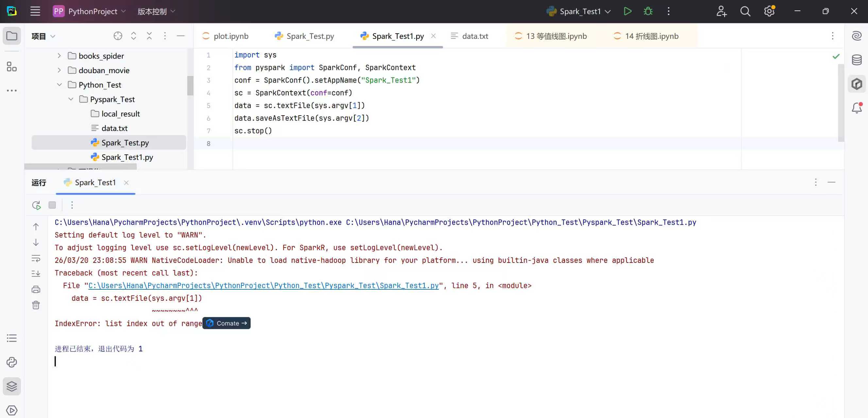This screenshot has height=418, width=868.
Task: Open the Database tool window
Action: pyautogui.click(x=856, y=60)
